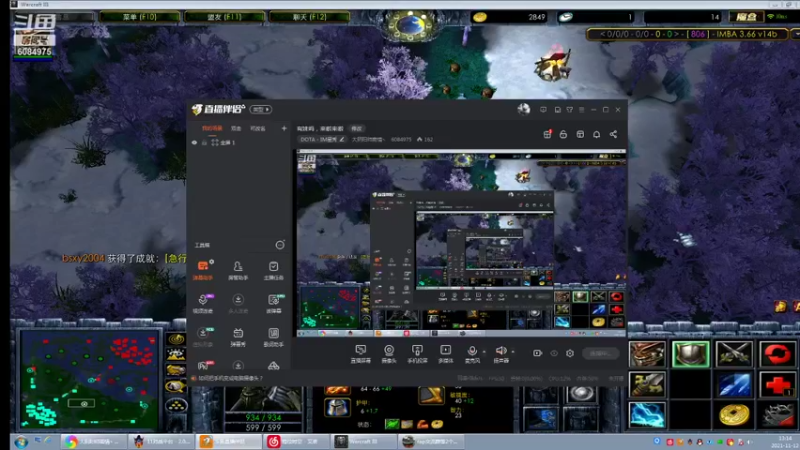This screenshot has height=450, width=800.
Task: Select the shield Stop command in the game
Action: pyautogui.click(x=690, y=354)
